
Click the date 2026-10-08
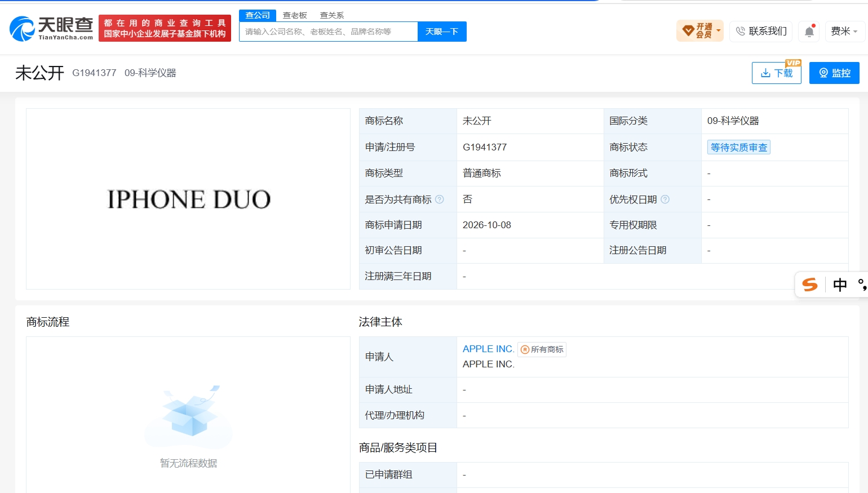(487, 225)
